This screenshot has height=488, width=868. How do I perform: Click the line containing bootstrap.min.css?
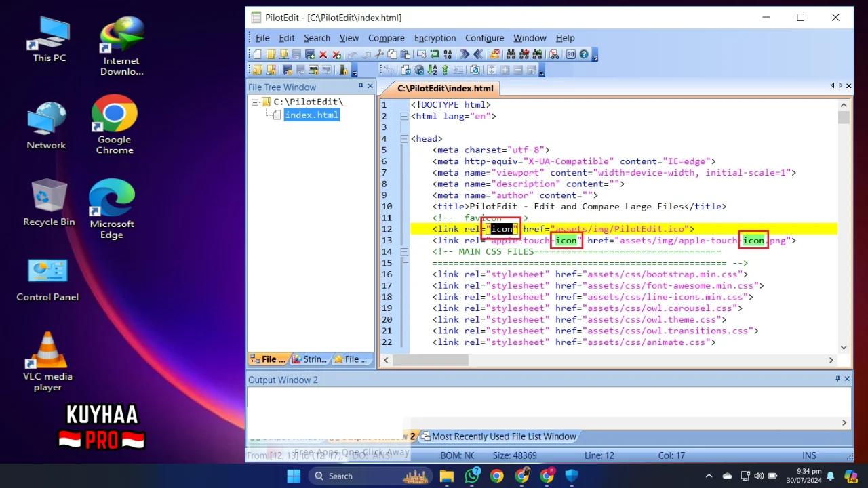(x=590, y=274)
